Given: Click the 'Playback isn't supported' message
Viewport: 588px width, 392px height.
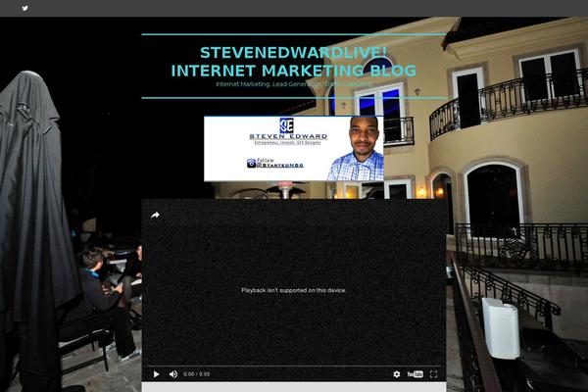Looking at the screenshot, I should 293,290.
